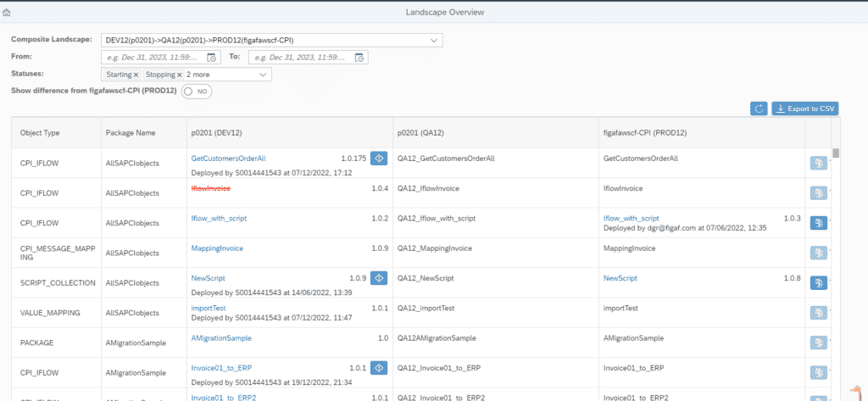The height and width of the screenshot is (401, 868).
Task: Open Iflow_with_script link in DEV12 column
Action: [219, 218]
